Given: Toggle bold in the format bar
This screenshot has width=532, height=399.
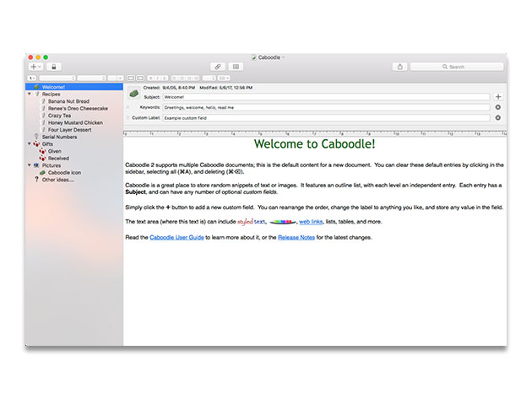Looking at the screenshot, I should pyautogui.click(x=150, y=78).
